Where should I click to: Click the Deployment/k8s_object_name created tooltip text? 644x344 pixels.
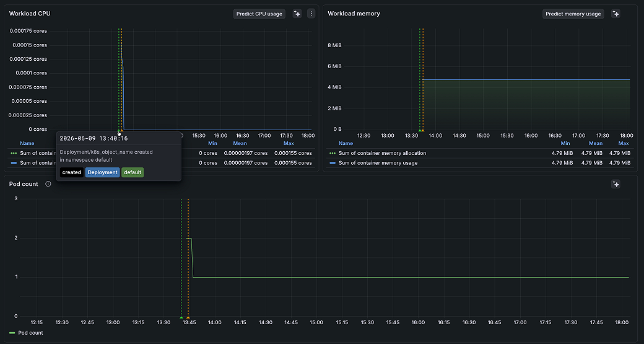click(x=107, y=152)
